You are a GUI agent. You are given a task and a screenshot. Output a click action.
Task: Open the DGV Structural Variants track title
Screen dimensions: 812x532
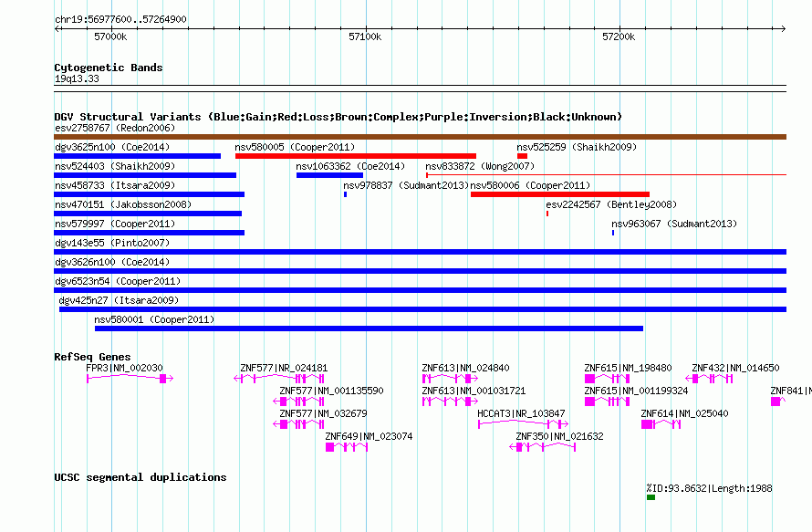point(338,117)
